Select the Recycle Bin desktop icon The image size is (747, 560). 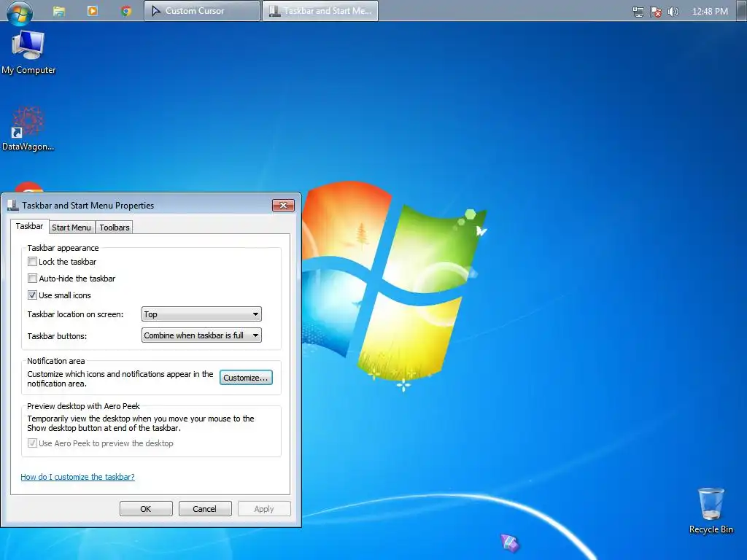pyautogui.click(x=711, y=510)
